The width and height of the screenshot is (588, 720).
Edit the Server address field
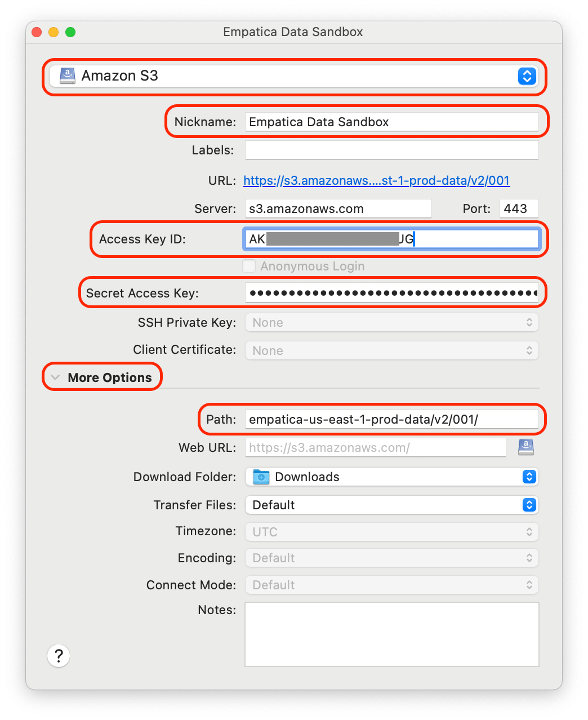tap(337, 208)
